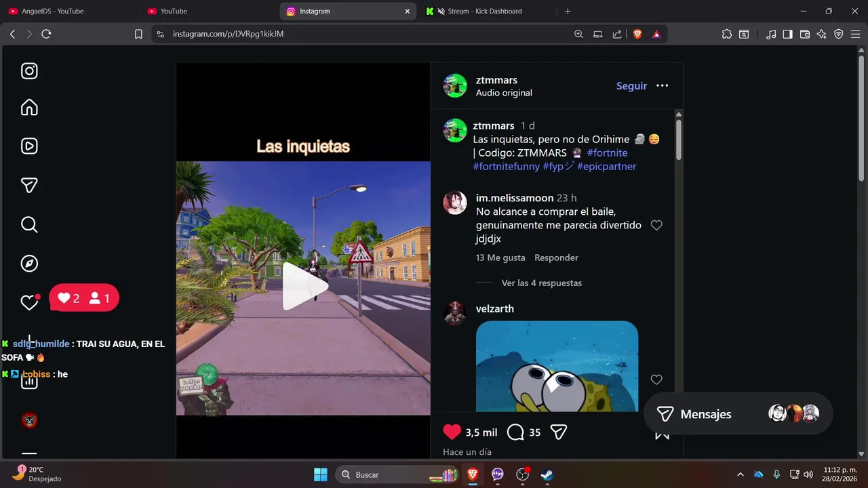Open the #epicpartner hashtag
This screenshot has height=488, width=868.
coord(606,166)
